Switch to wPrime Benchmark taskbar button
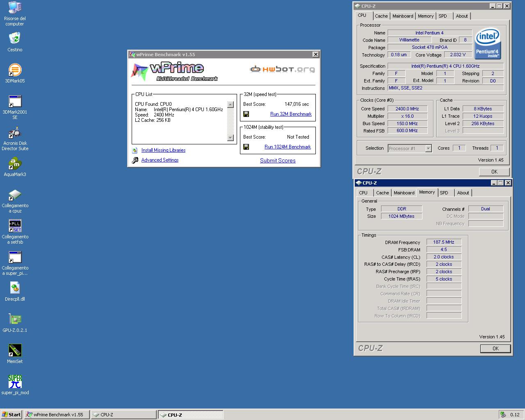525x420 pixels. (x=56, y=415)
